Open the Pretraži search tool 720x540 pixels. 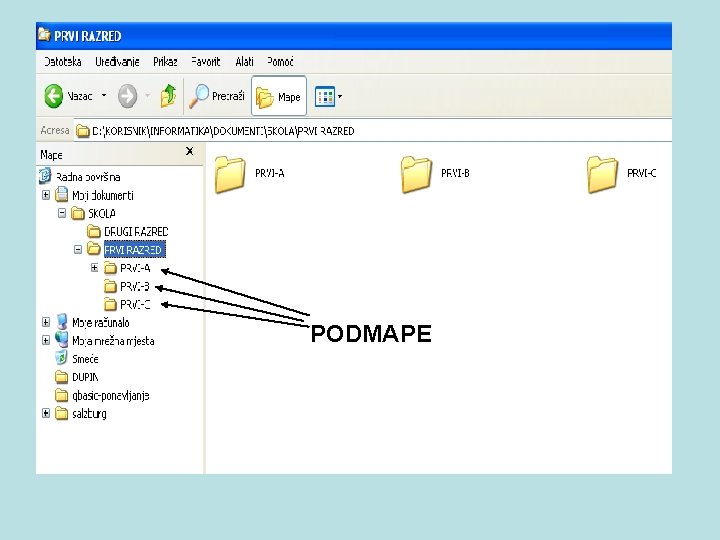pyautogui.click(x=217, y=96)
